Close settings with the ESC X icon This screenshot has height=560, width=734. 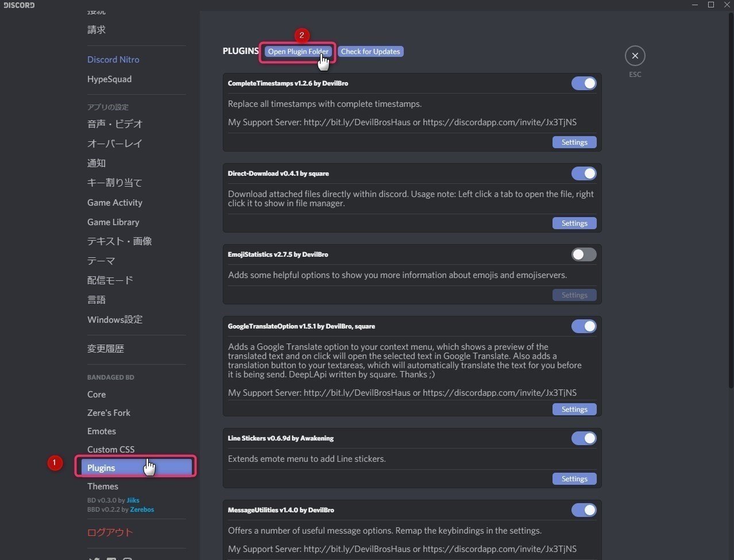coord(635,56)
